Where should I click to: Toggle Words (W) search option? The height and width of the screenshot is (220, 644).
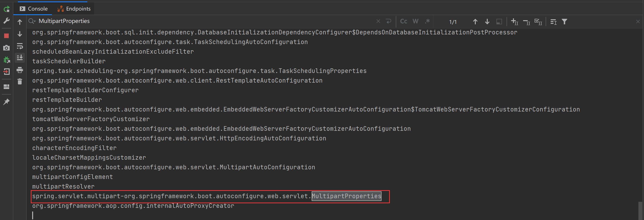tap(416, 21)
